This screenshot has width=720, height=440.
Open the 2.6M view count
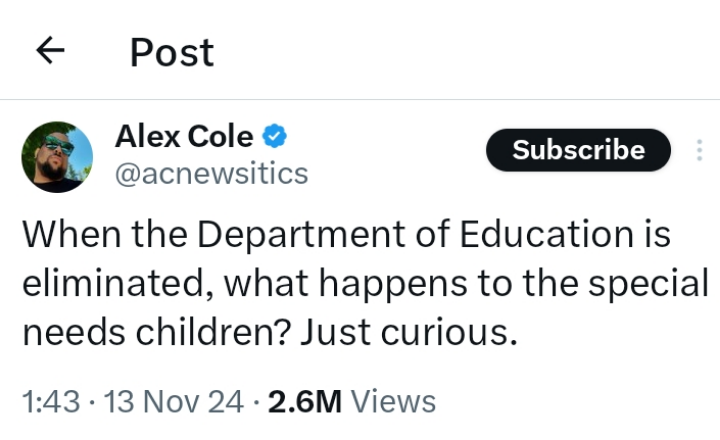pos(305,401)
